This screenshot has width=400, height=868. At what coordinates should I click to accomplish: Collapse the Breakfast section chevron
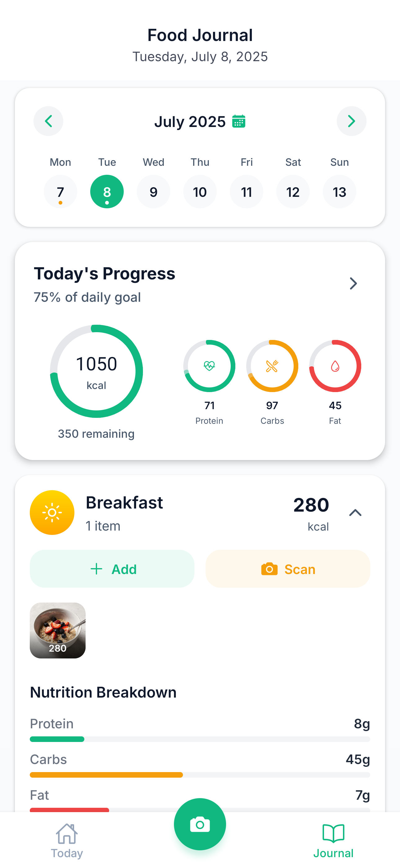355,512
